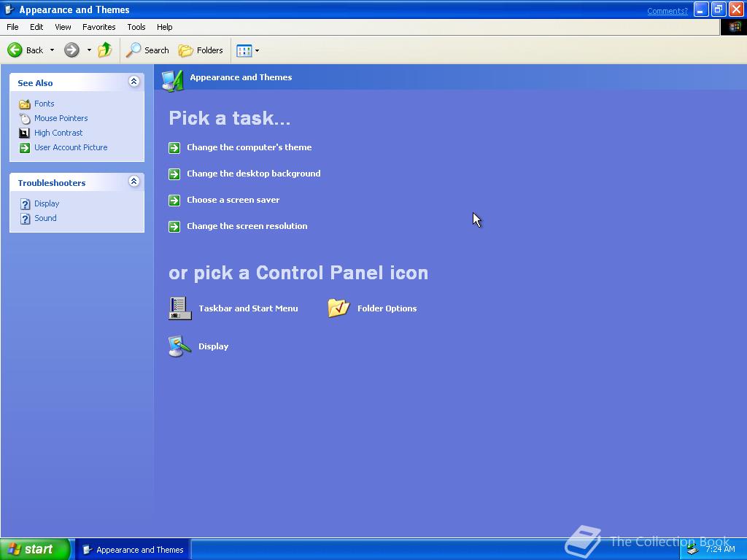The width and height of the screenshot is (747, 560).
Task: Click Change the desktop background link
Action: point(253,174)
